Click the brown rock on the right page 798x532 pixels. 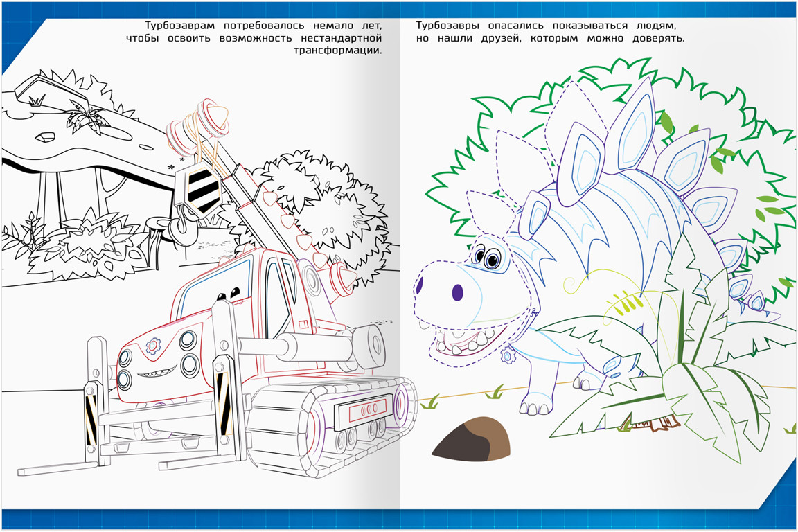pyautogui.click(x=472, y=440)
